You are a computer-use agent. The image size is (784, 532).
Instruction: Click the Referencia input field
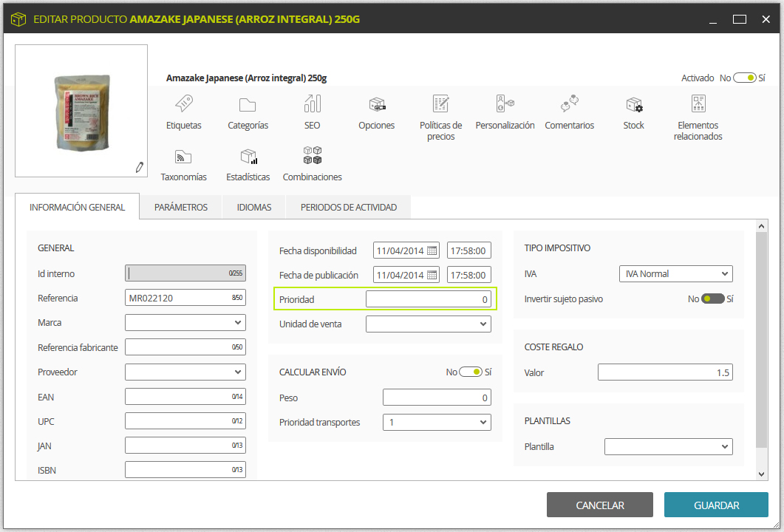[185, 298]
